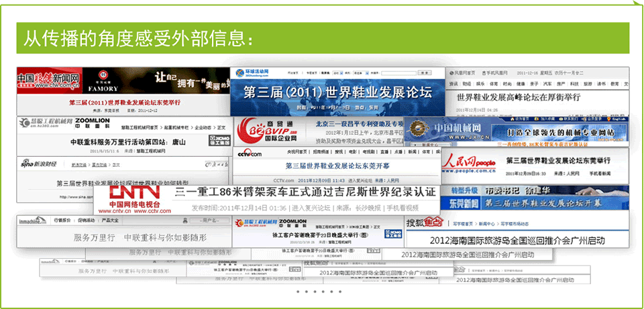This screenshot has width=644, height=309.
Task: Open 行情报价 tab on inmachine page
Action: tap(62, 221)
